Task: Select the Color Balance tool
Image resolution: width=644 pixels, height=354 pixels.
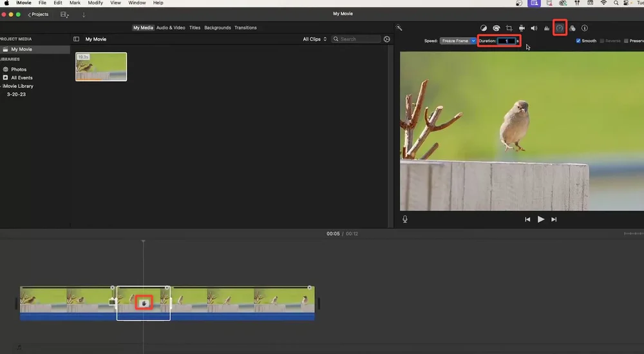Action: [484, 28]
